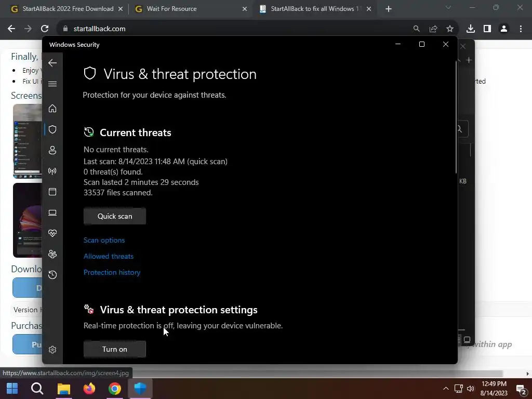Open Scan options link
Screen dimensions: 532x399
pos(104,240)
